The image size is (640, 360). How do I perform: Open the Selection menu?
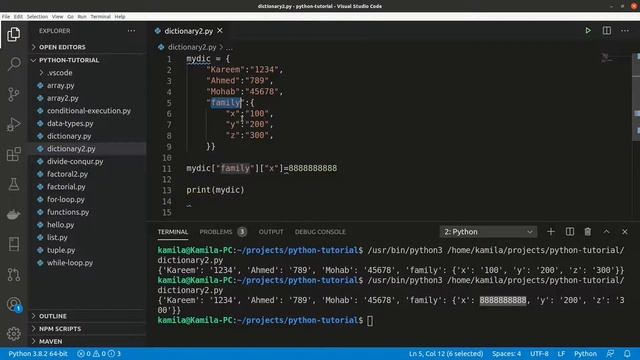coord(37,16)
